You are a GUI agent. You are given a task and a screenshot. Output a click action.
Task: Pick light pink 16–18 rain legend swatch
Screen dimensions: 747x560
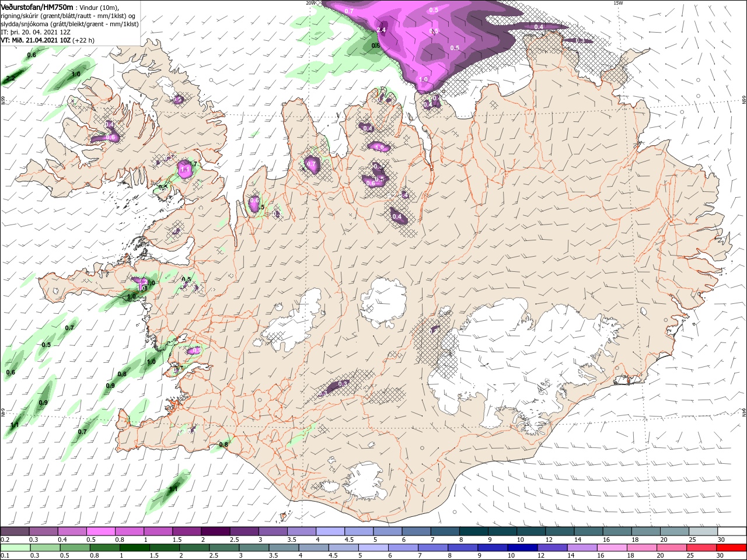612,547
